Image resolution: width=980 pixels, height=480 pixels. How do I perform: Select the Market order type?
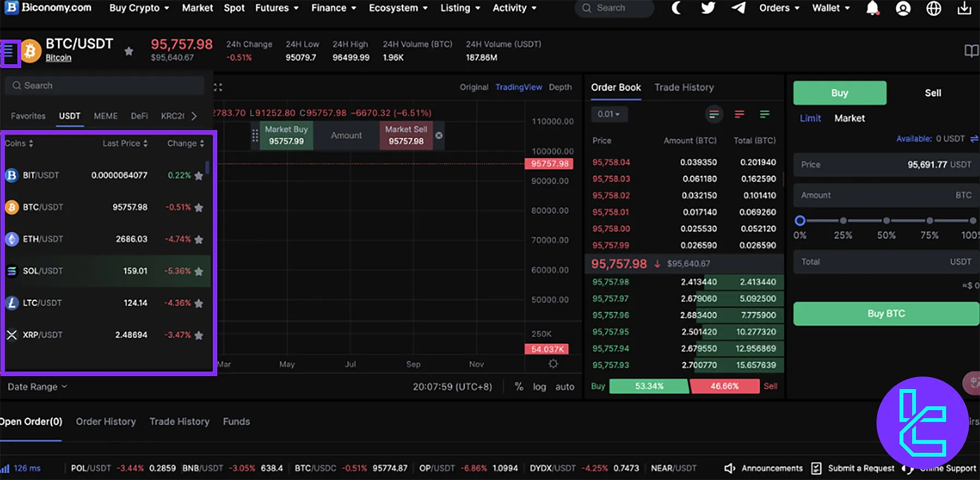pos(849,118)
